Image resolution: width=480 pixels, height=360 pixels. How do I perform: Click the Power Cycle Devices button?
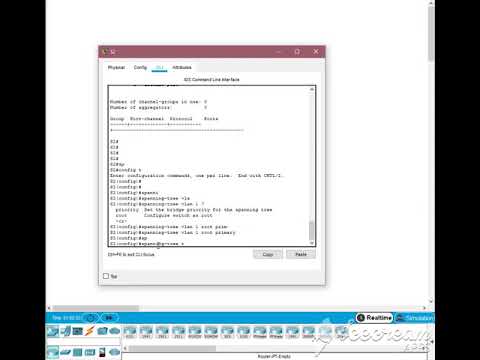(x=90, y=318)
